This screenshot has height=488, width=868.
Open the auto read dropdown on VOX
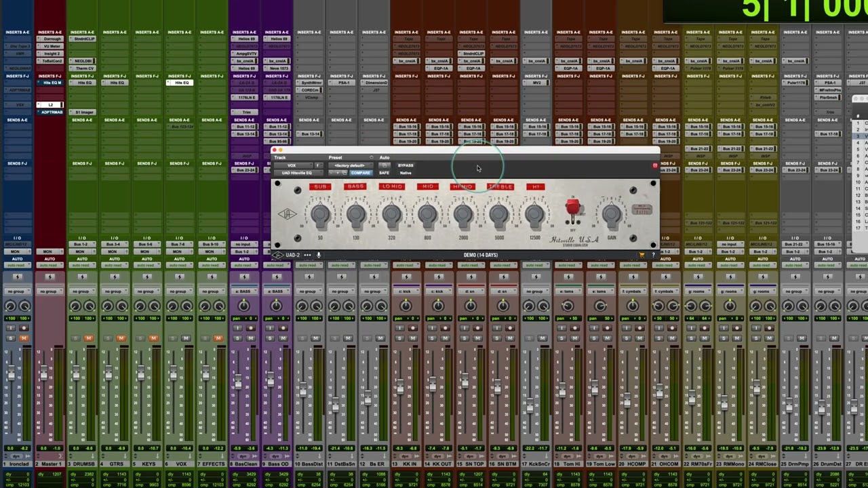(x=180, y=265)
